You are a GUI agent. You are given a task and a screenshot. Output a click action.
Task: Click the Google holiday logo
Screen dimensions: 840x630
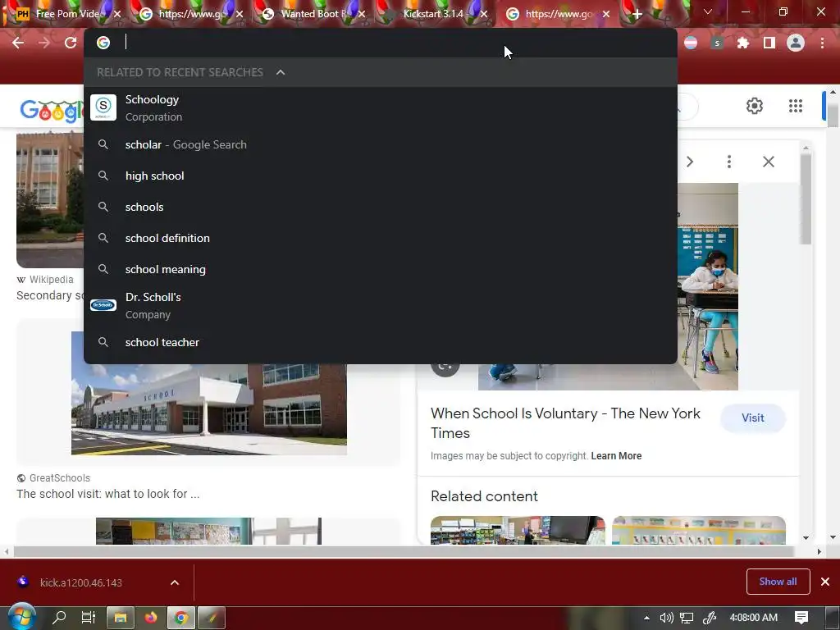52,111
